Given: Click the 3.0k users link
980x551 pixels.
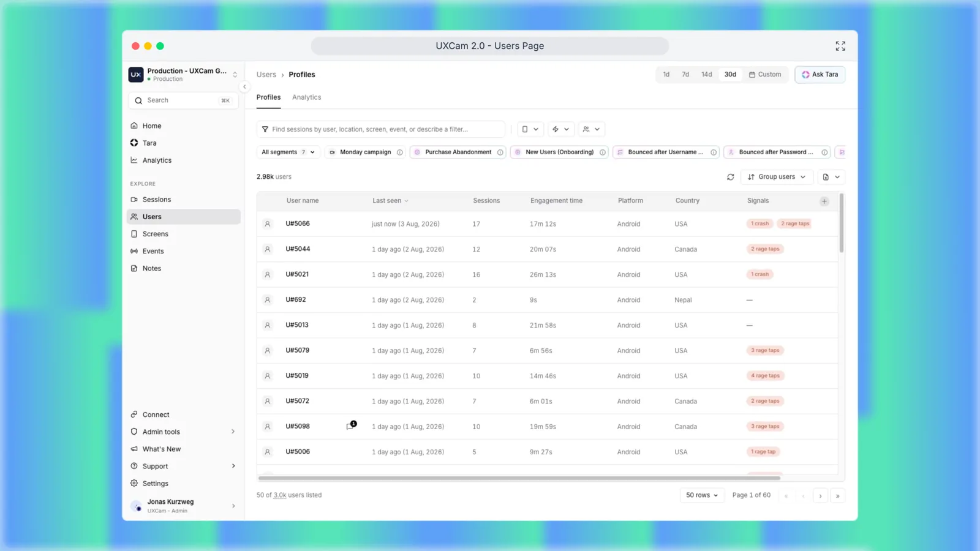Looking at the screenshot, I should coord(280,495).
